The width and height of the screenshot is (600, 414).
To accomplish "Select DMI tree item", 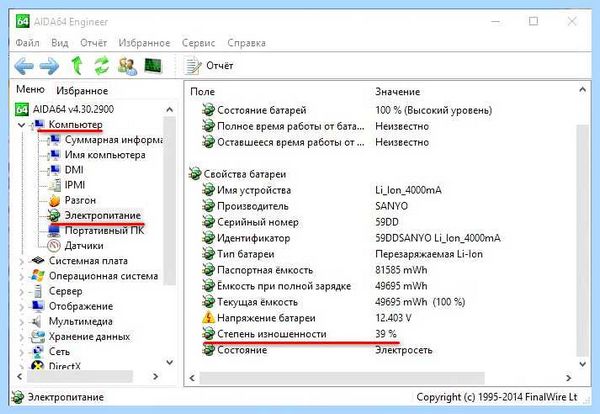I will coord(74,170).
